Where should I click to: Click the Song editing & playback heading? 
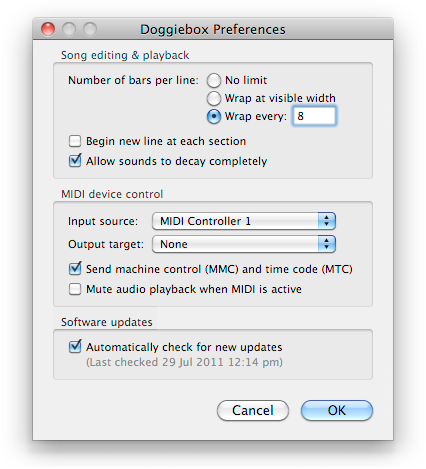coord(125,55)
